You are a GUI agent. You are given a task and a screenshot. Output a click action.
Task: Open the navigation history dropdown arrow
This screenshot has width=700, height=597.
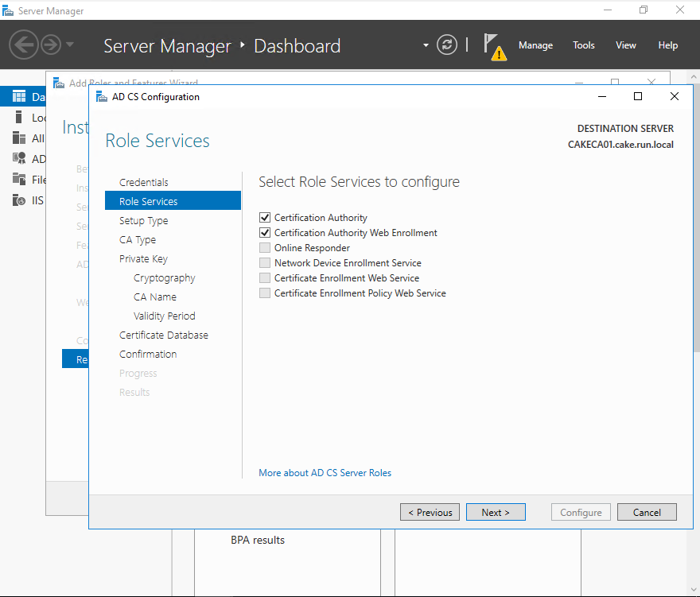pos(70,45)
